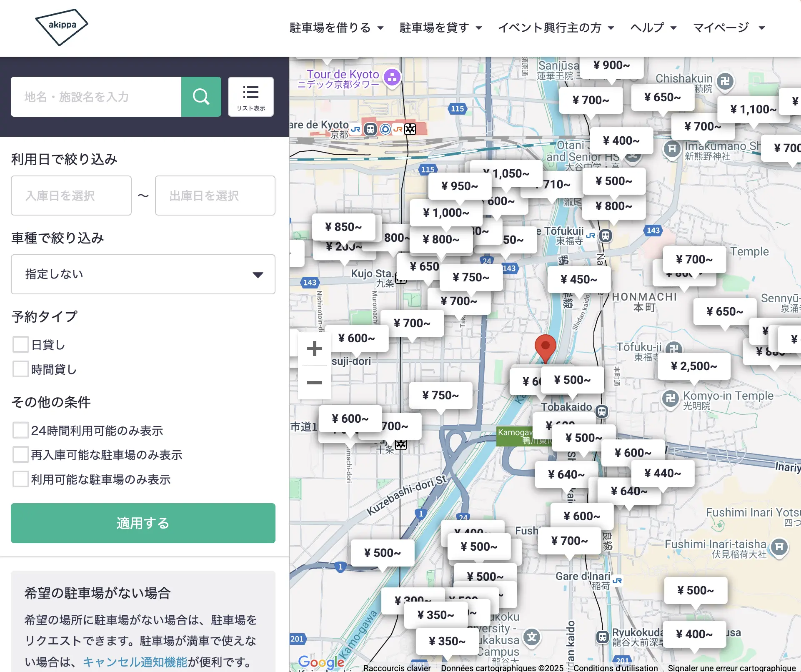801x672 pixels.
Task: Click Raccourcis clavier button
Action: click(397, 668)
